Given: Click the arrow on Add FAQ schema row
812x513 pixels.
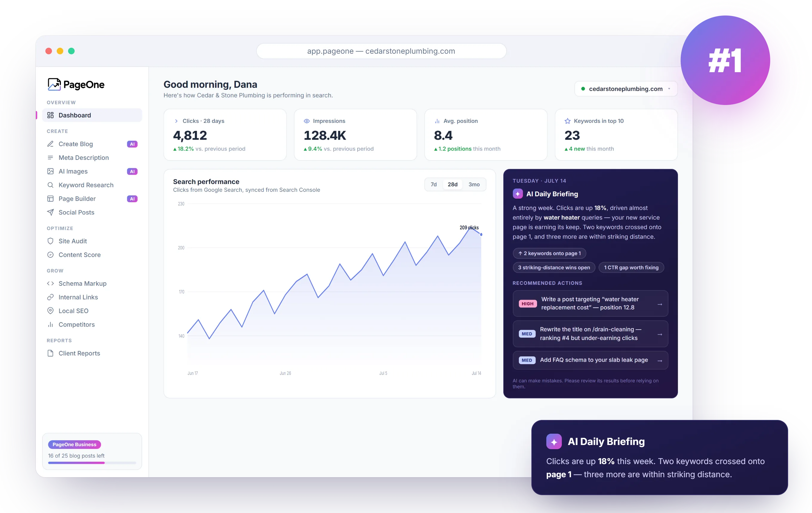Looking at the screenshot, I should (x=659, y=360).
